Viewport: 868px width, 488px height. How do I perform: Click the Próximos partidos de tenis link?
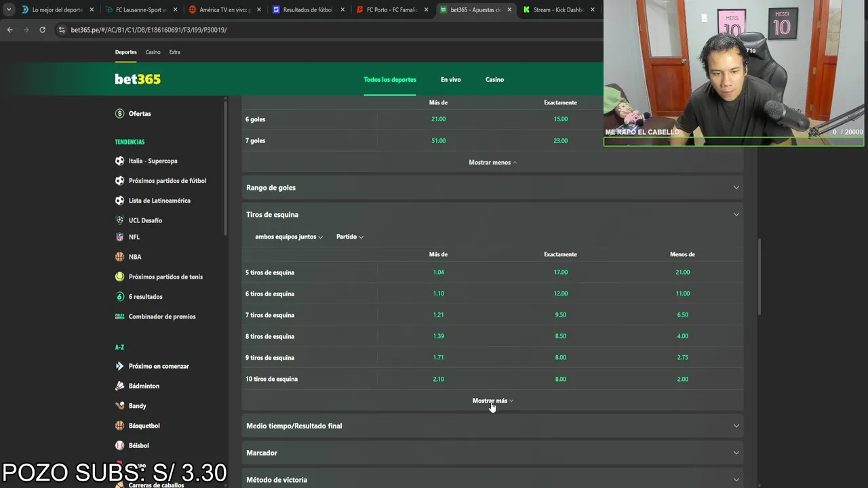(x=165, y=277)
